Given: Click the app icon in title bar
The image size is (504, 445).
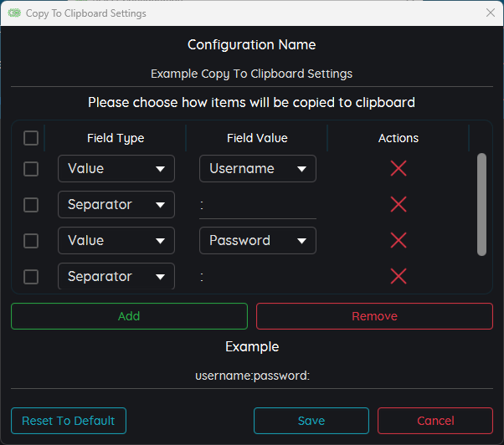Looking at the screenshot, I should tap(14, 13).
